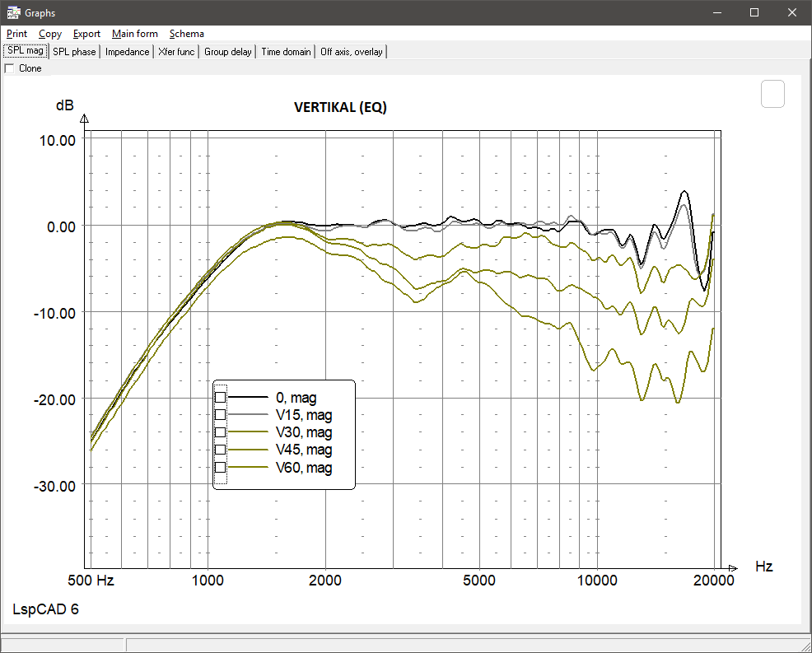Open the Schema menu
The width and height of the screenshot is (812, 653).
[x=186, y=34]
